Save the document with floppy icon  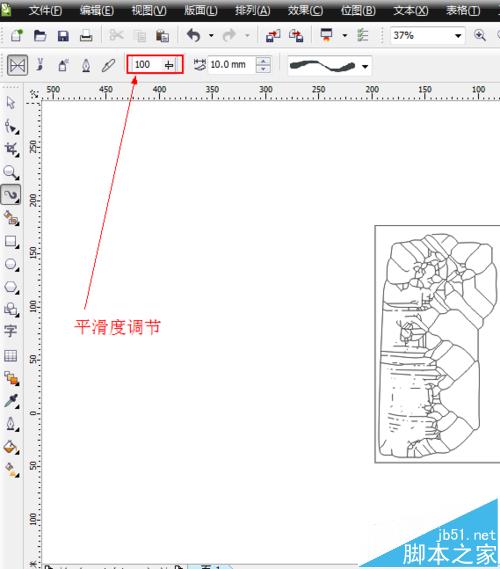pos(63,36)
